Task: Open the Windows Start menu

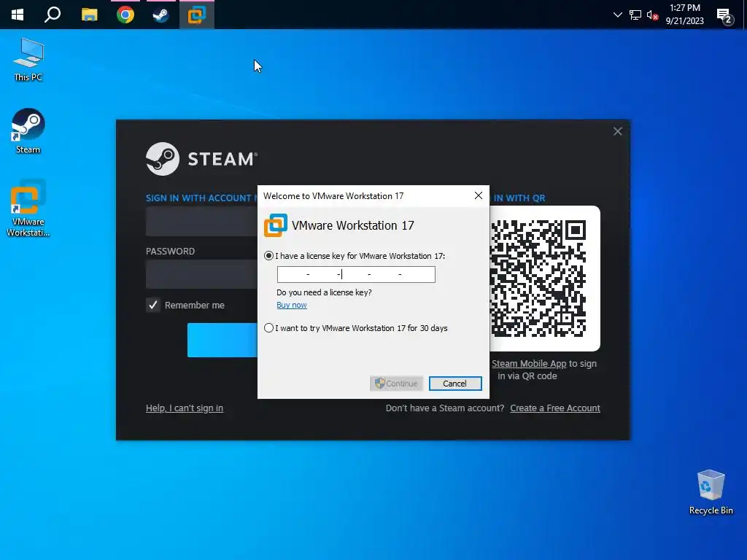Action: tap(18, 15)
